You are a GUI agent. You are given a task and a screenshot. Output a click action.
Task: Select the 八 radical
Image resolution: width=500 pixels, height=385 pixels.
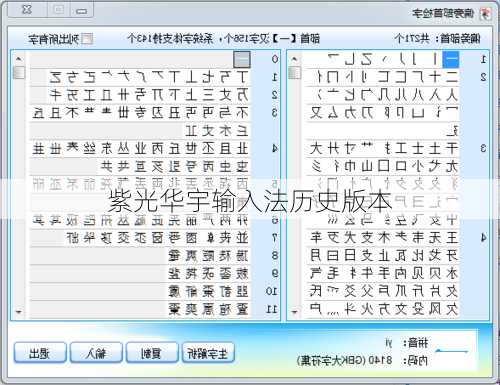click(418, 95)
